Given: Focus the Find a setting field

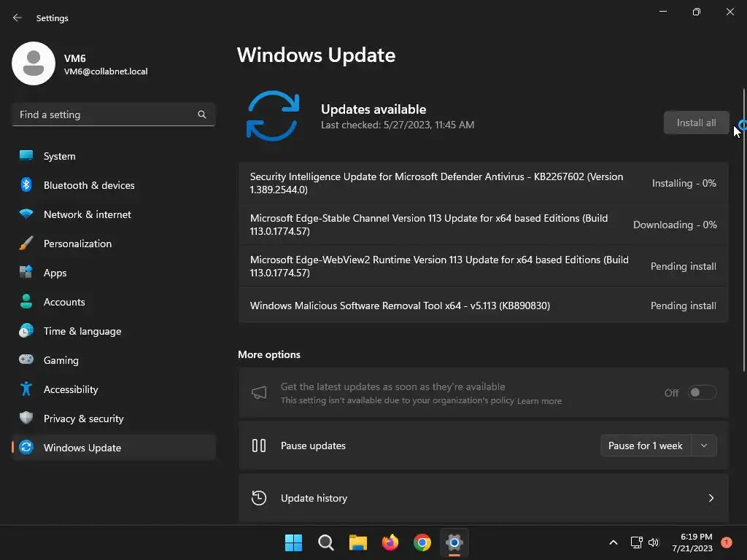Looking at the screenshot, I should click(113, 114).
